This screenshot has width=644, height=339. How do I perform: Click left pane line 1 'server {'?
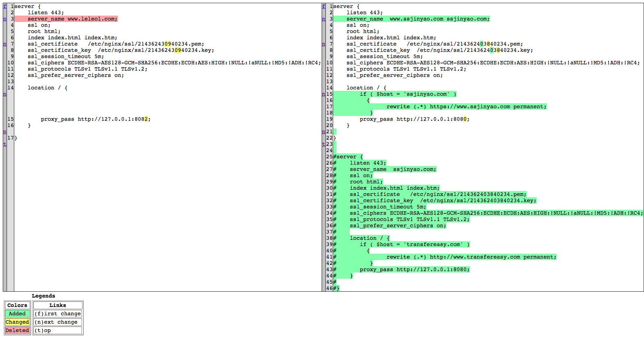[28, 6]
